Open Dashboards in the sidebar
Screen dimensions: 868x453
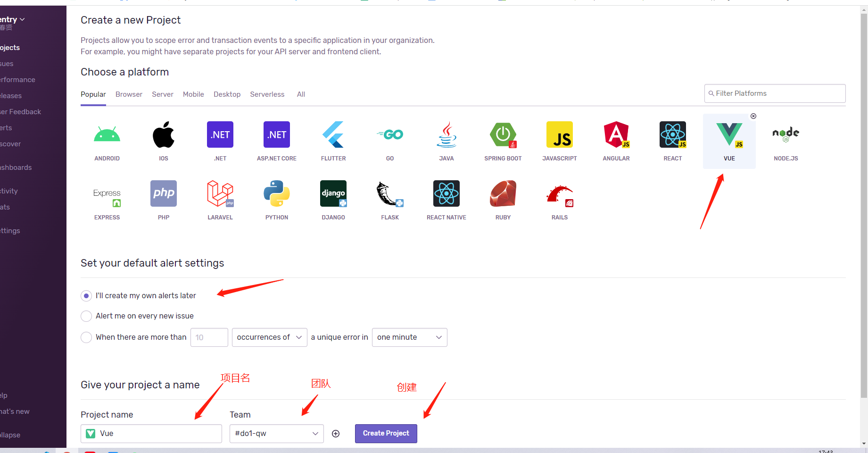pos(16,168)
